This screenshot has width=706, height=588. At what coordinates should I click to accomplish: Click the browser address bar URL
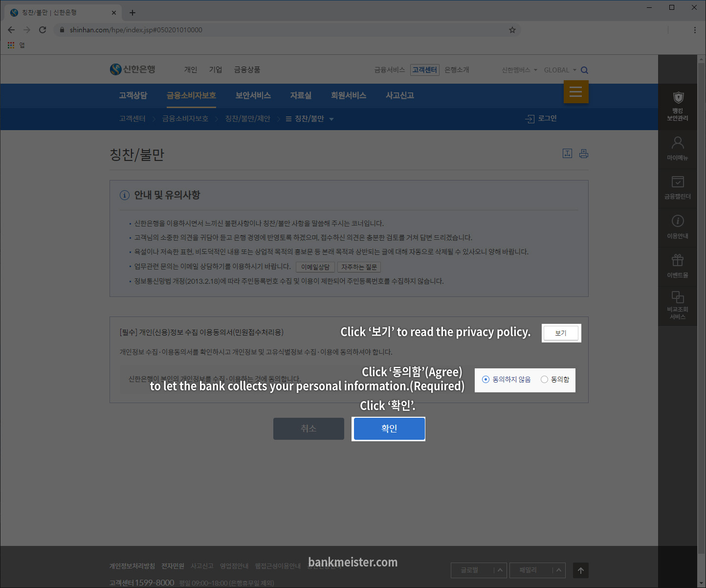click(x=136, y=30)
